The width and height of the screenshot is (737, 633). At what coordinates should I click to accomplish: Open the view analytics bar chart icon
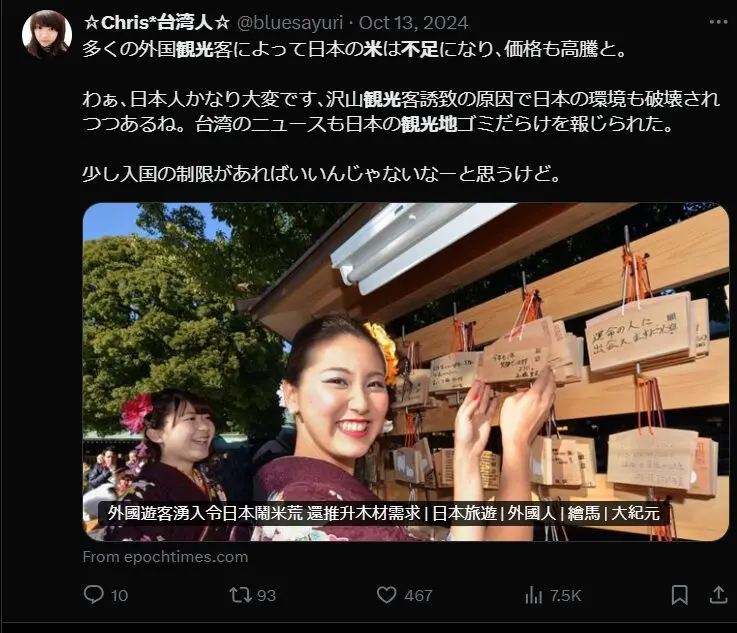pyautogui.click(x=533, y=595)
